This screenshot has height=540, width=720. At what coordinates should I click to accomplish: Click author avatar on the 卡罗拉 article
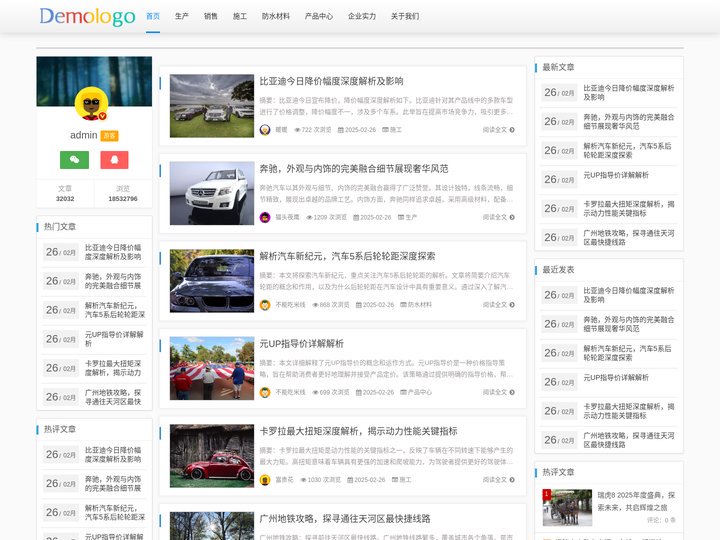265,480
